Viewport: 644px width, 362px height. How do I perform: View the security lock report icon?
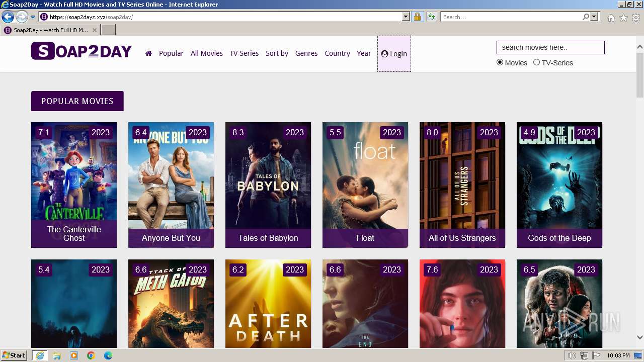tap(417, 17)
